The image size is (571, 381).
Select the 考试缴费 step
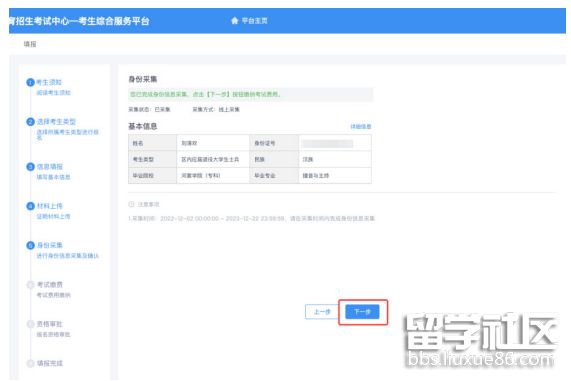50,284
